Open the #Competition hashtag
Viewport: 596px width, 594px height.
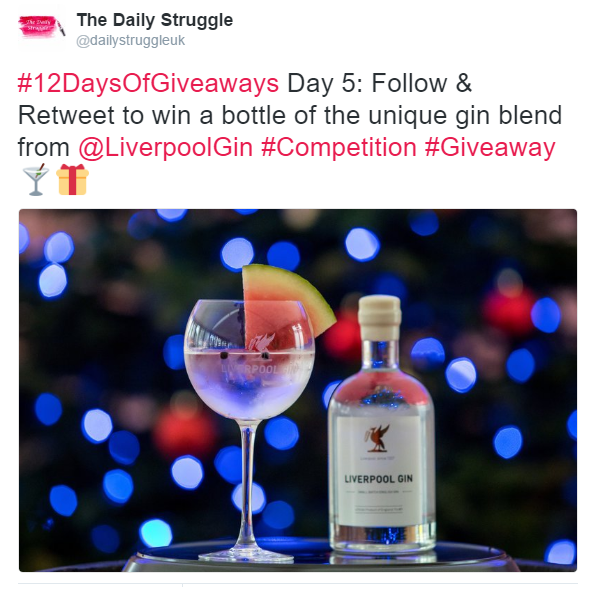[339, 147]
